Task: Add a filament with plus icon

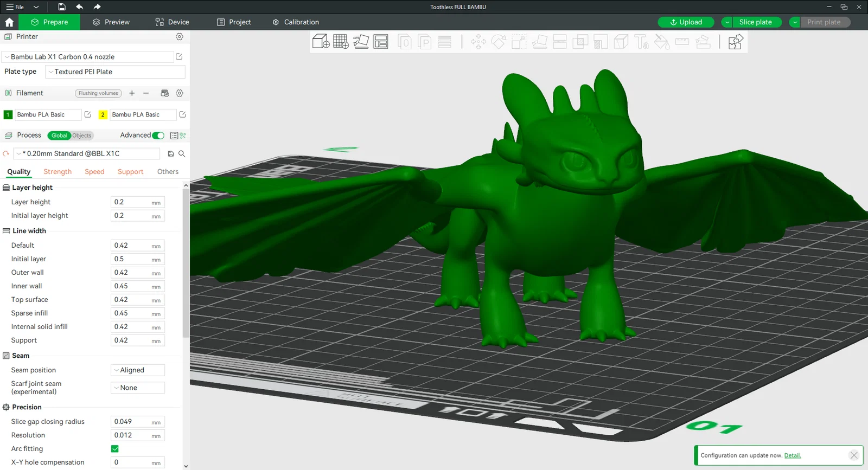Action: (132, 93)
